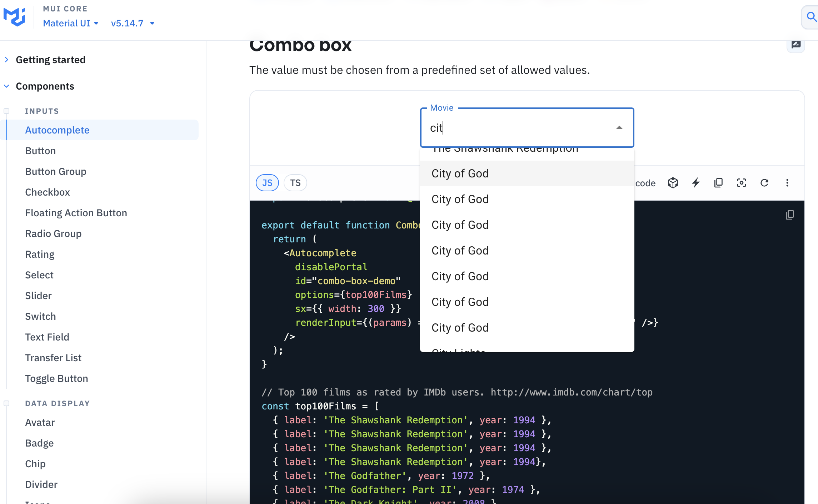Open the v5.14.7 version dropdown
The width and height of the screenshot is (818, 504).
(133, 23)
